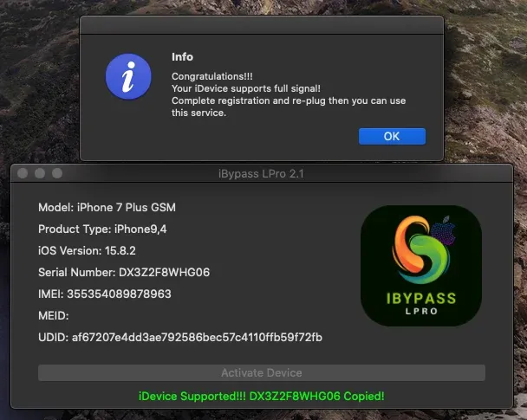Click the IMEI 355354089878963 line

pyautogui.click(x=105, y=294)
